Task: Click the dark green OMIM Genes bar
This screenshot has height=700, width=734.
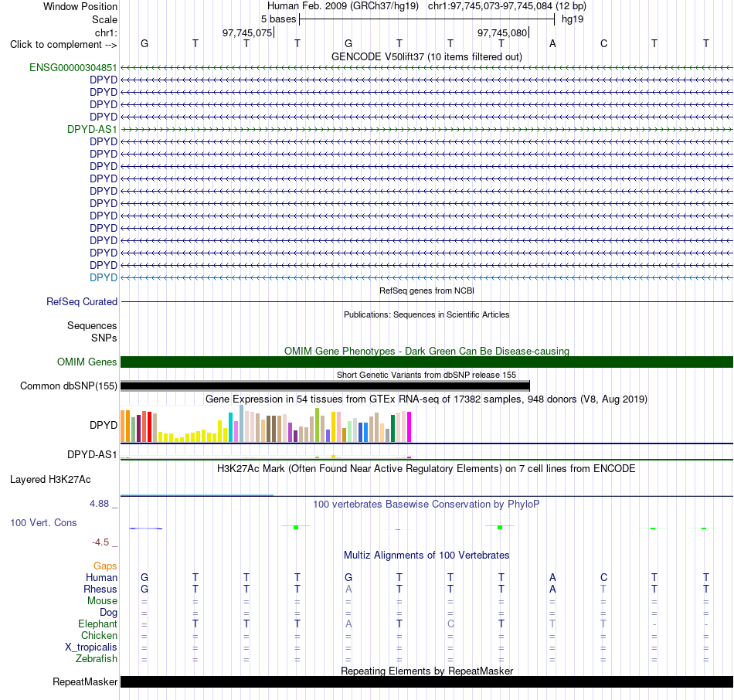Action: tap(426, 362)
